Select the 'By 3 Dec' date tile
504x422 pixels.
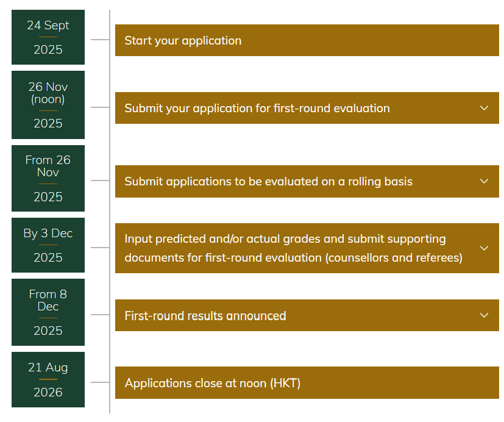click(48, 245)
